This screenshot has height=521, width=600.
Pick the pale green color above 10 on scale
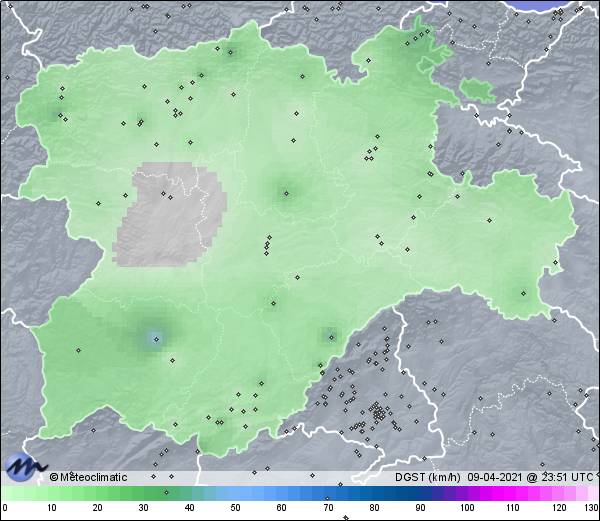point(52,493)
